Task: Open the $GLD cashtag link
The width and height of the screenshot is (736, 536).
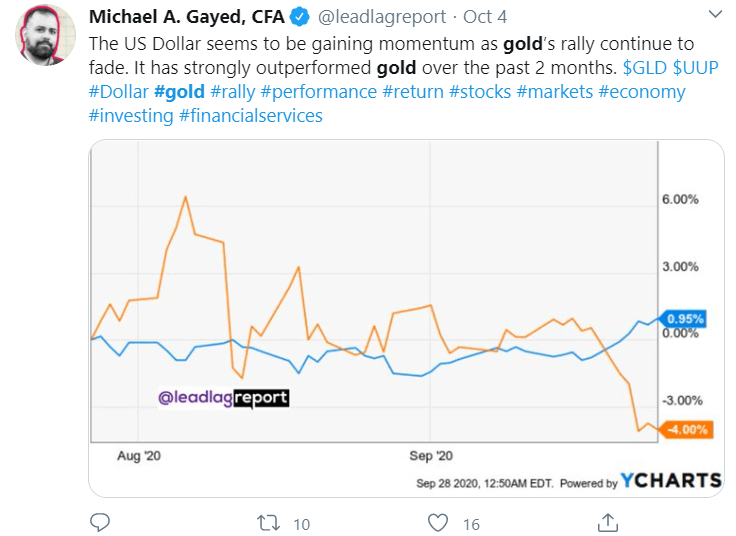Action: point(647,68)
